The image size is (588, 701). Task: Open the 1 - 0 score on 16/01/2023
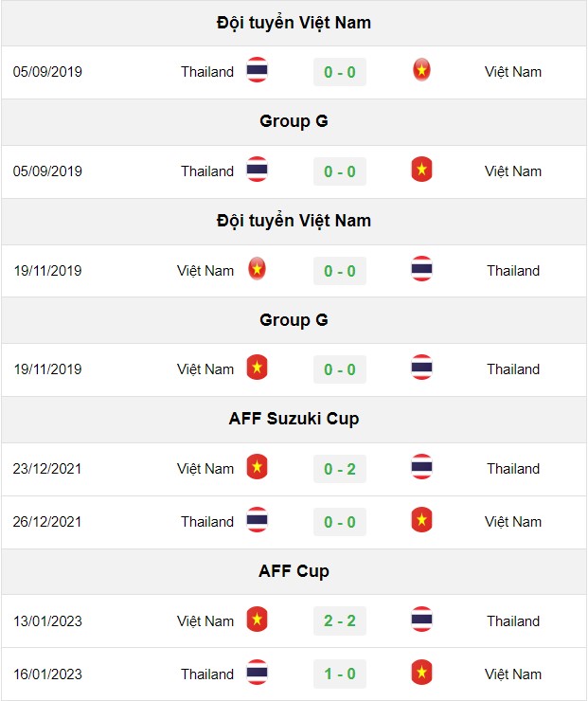click(x=340, y=674)
